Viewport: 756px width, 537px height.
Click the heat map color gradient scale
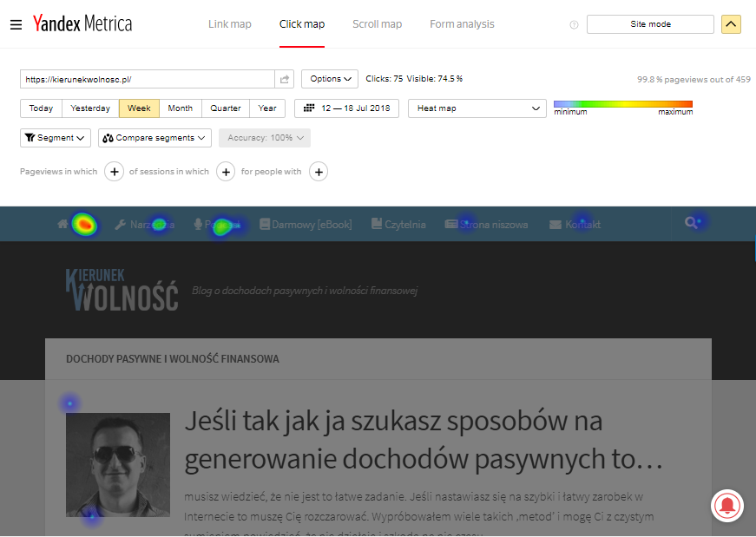[x=622, y=105]
